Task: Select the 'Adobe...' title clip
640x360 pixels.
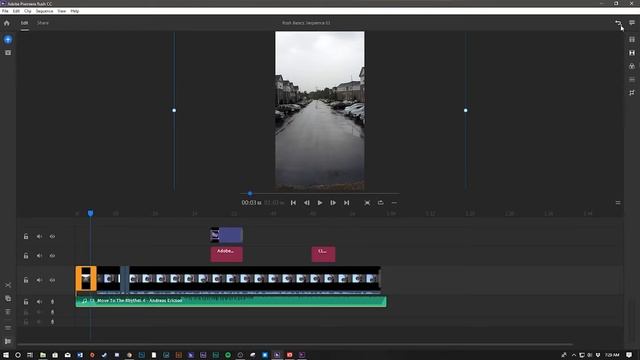Action: point(227,254)
